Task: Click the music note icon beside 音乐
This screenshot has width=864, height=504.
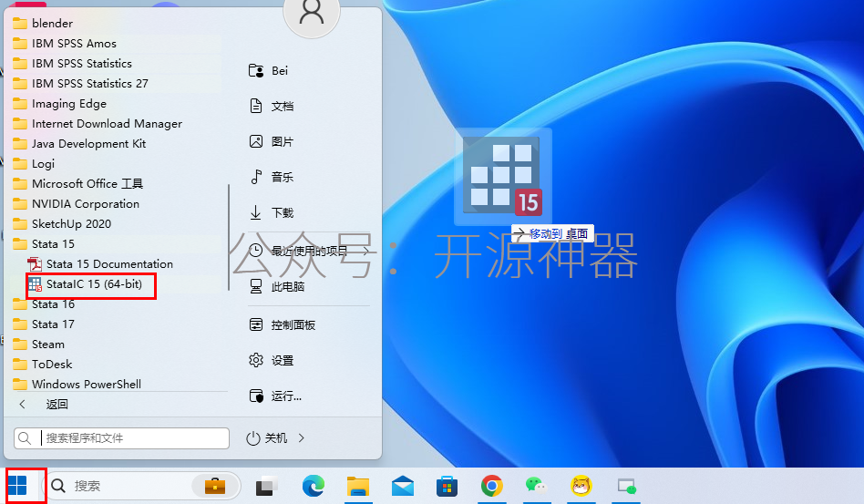Action: point(256,178)
